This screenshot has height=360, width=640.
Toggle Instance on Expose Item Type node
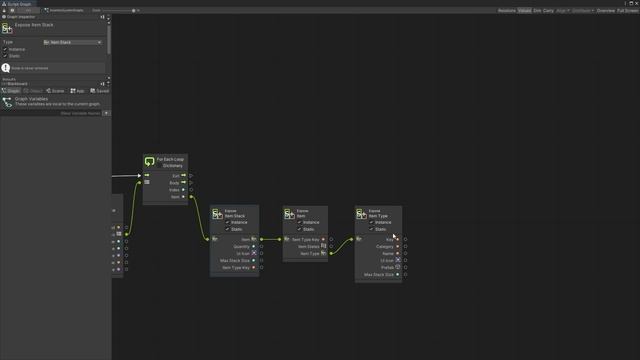point(371,222)
